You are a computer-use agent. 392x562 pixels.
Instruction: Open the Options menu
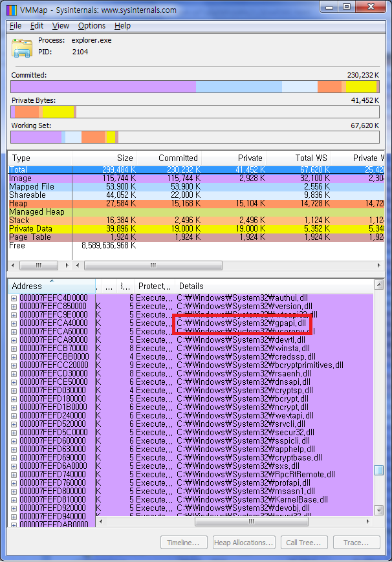(92, 26)
